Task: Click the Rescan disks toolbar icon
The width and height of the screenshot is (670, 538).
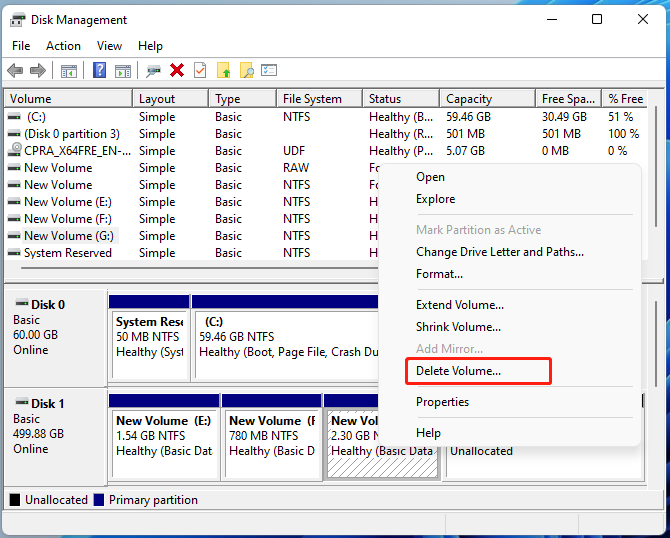Action: tap(153, 71)
